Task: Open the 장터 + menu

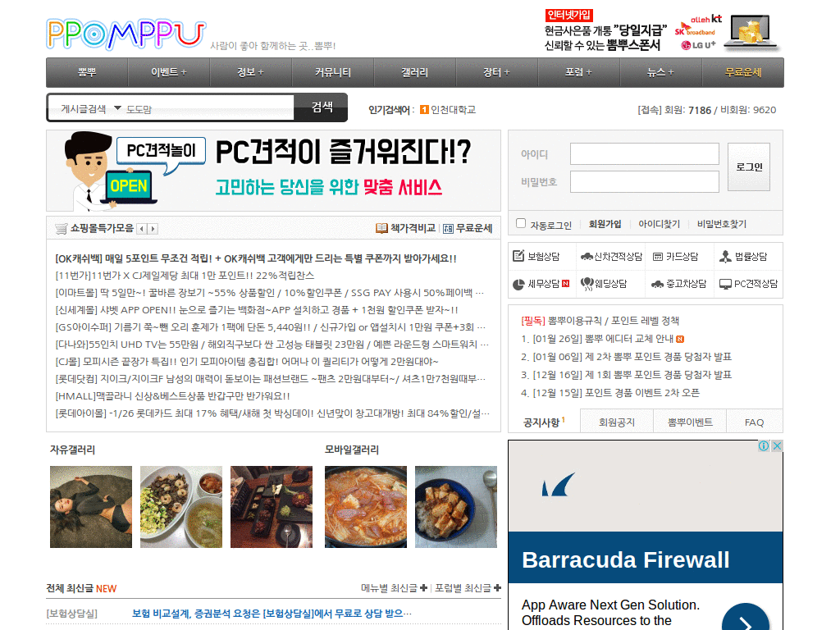Action: point(496,72)
